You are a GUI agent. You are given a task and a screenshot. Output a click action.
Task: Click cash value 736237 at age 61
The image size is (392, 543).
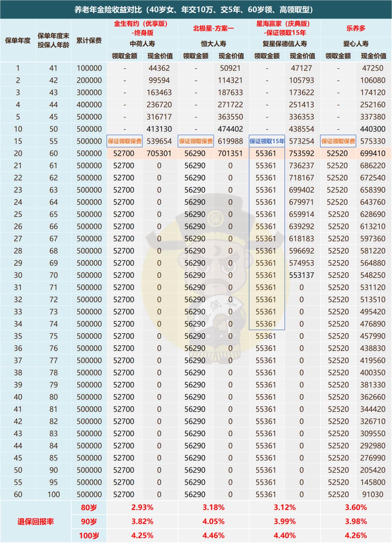[302, 166]
